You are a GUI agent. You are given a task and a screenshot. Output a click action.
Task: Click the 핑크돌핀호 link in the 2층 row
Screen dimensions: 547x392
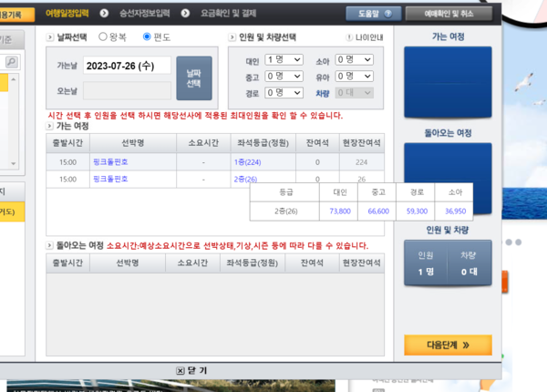(110, 179)
